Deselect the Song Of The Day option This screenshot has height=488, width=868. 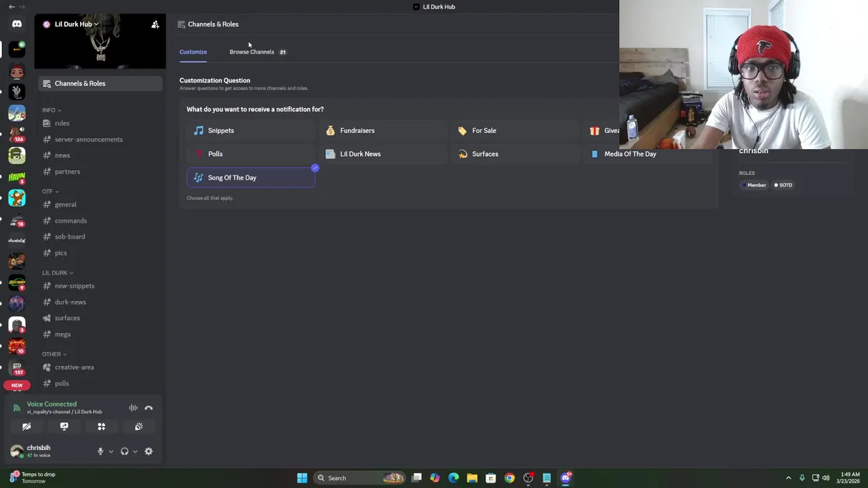pyautogui.click(x=251, y=178)
